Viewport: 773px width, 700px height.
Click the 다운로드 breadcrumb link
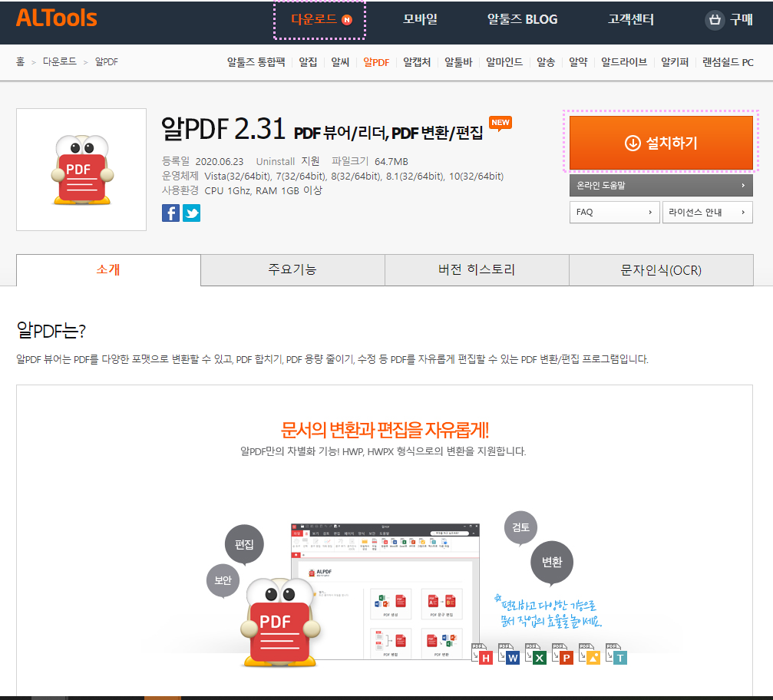60,61
